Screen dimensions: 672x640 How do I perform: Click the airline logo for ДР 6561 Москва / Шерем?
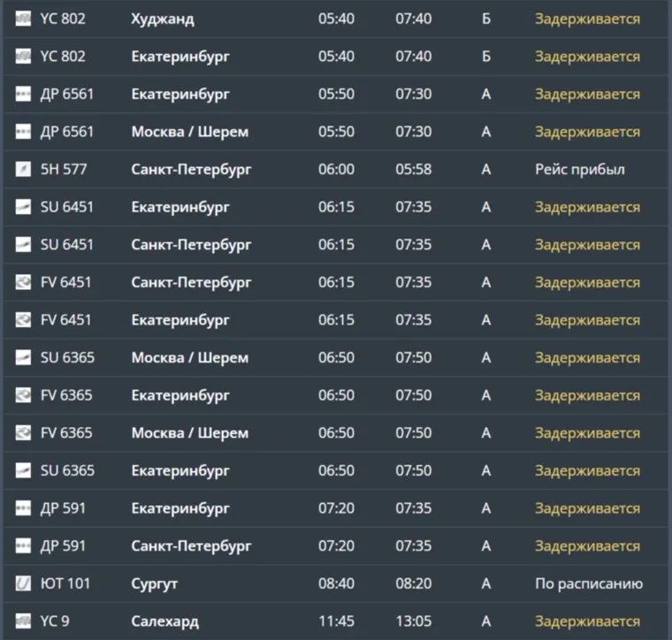pos(23,132)
